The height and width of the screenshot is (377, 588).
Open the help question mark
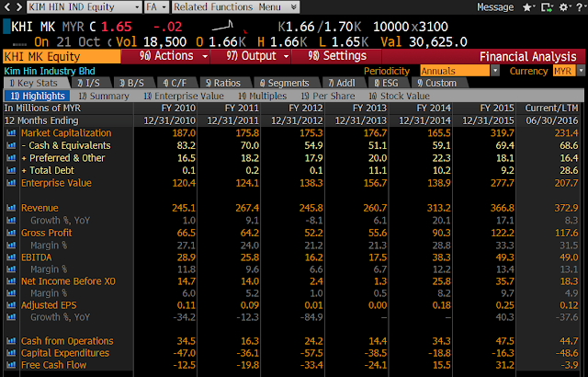pos(580,7)
